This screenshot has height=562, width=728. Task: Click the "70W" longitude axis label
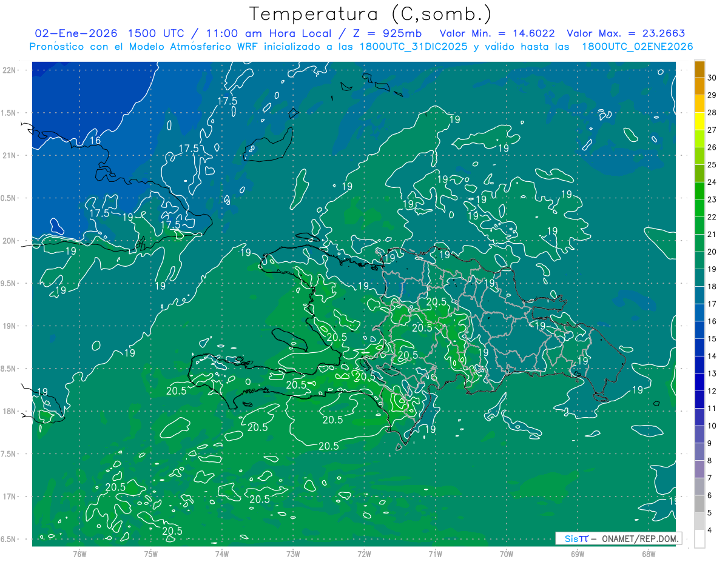pyautogui.click(x=507, y=554)
